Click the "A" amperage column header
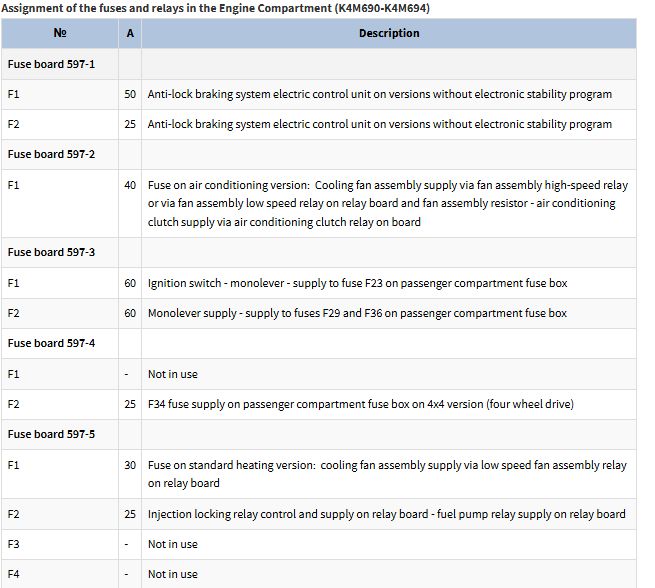 pyautogui.click(x=130, y=33)
